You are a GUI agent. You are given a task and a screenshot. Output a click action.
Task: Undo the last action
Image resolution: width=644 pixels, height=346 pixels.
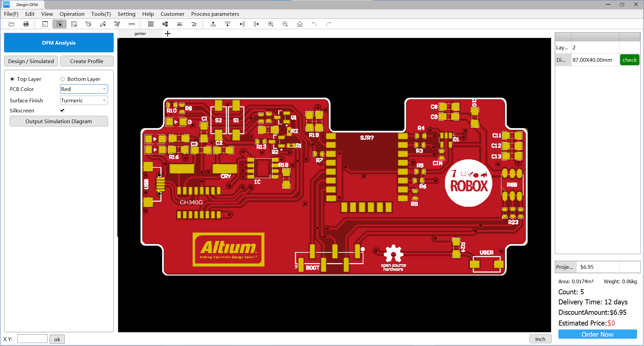coord(314,24)
